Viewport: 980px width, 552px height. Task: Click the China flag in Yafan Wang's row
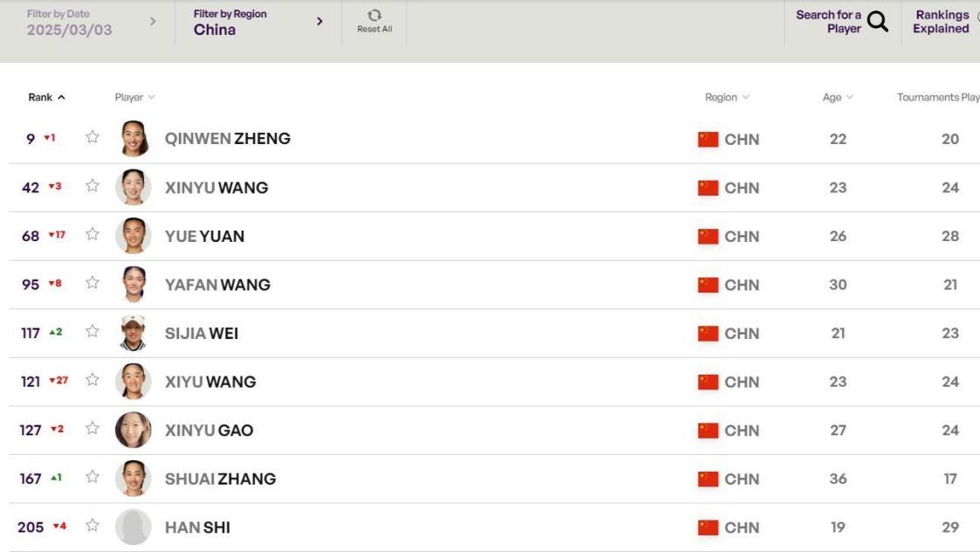coord(708,285)
